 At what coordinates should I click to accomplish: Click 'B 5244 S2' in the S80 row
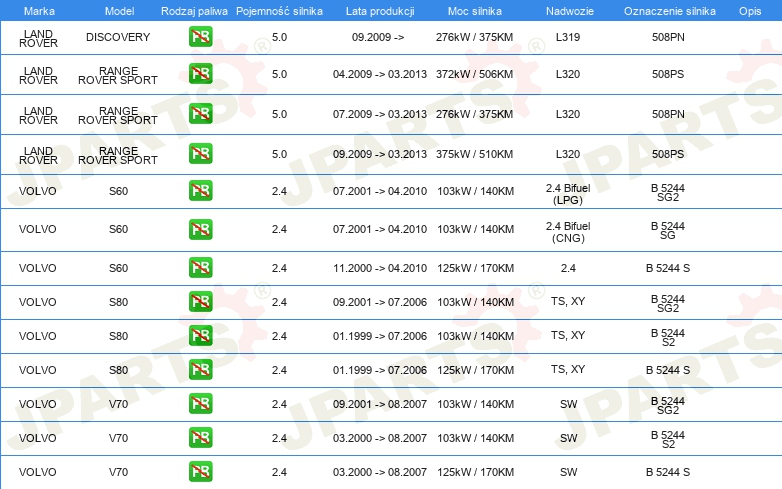pos(668,337)
